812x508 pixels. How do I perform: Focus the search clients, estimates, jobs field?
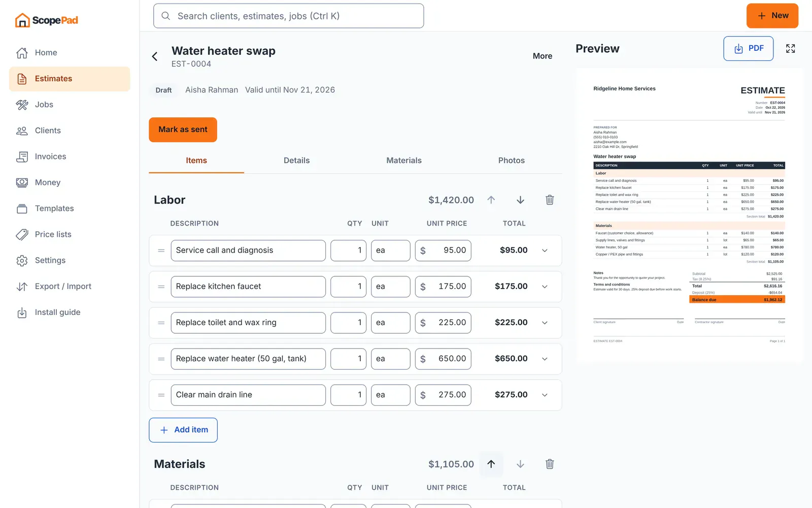click(288, 16)
